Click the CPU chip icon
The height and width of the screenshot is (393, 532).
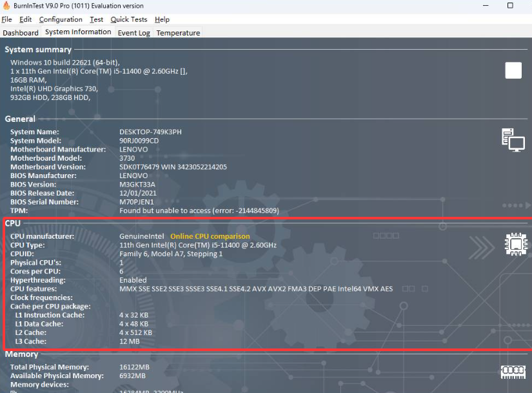pos(516,244)
